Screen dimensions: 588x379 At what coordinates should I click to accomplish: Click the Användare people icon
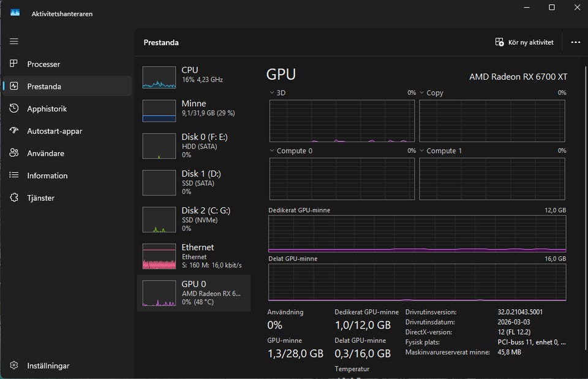[x=14, y=153]
